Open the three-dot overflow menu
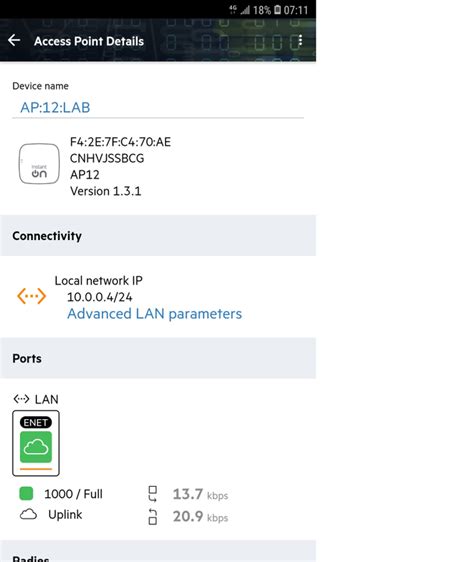Image resolution: width=474 pixels, height=562 pixels. tap(300, 41)
